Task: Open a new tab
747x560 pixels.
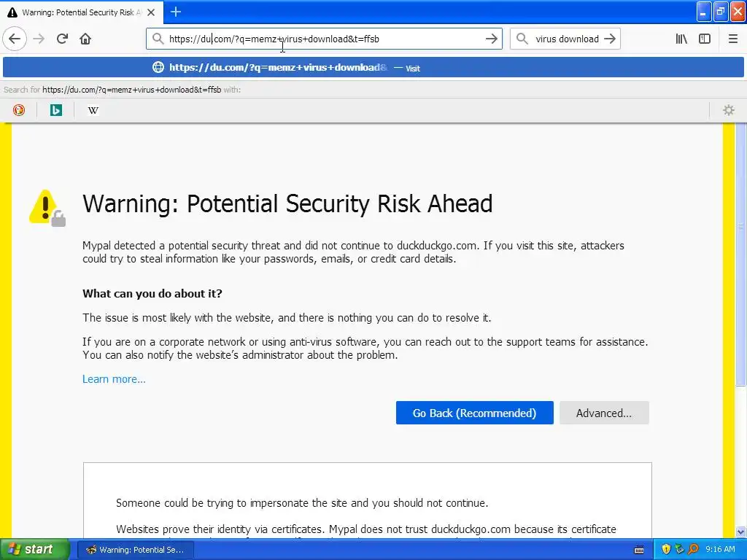Action: tap(176, 12)
